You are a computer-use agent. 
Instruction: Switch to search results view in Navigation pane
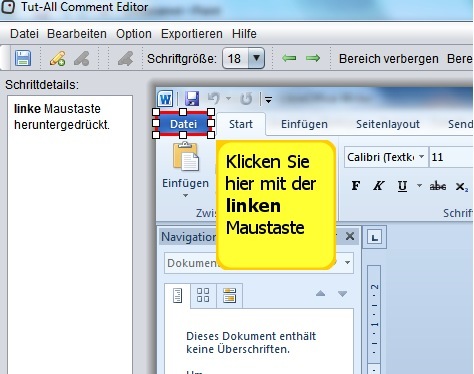click(x=229, y=295)
